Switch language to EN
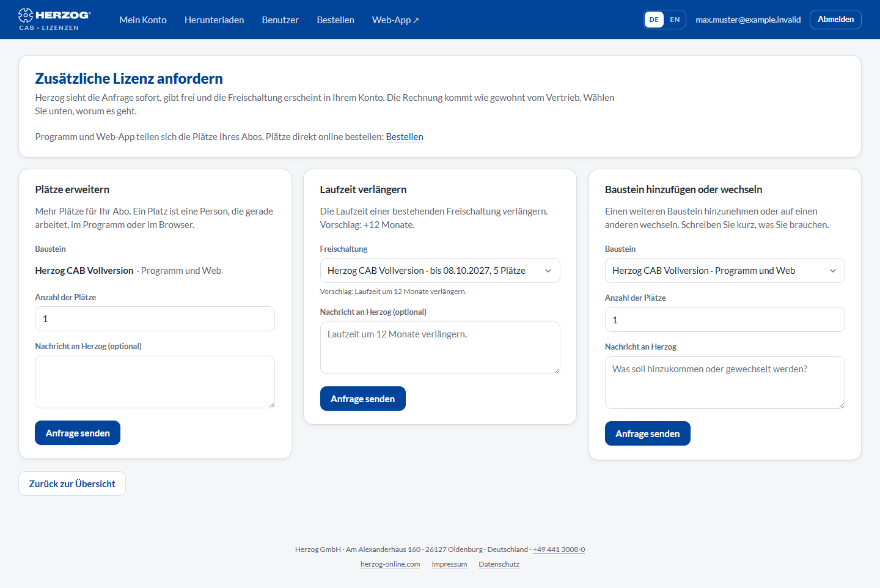 click(675, 20)
